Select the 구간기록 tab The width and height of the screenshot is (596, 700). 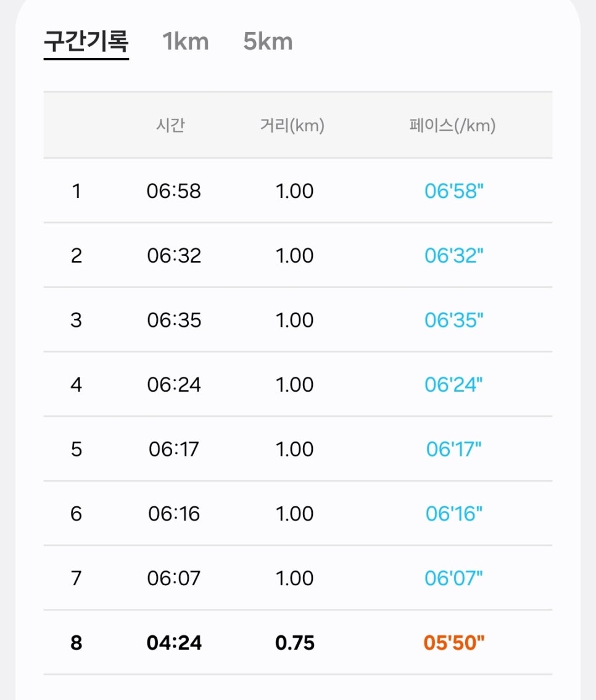[x=86, y=41]
